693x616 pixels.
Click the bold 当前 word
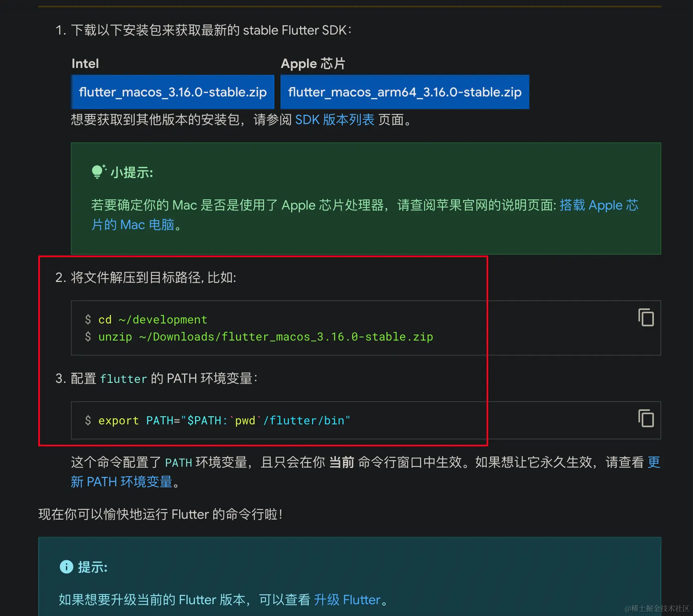(x=342, y=462)
